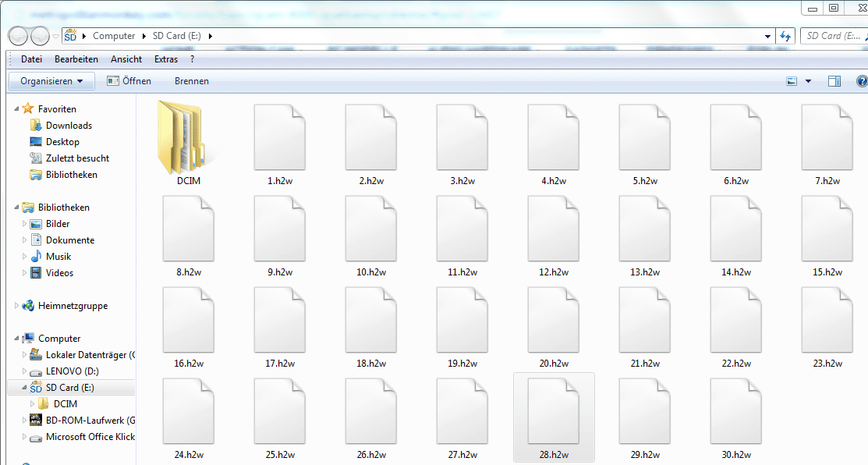Image resolution: width=868 pixels, height=465 pixels.
Task: Open the Datei menu
Action: 31,59
